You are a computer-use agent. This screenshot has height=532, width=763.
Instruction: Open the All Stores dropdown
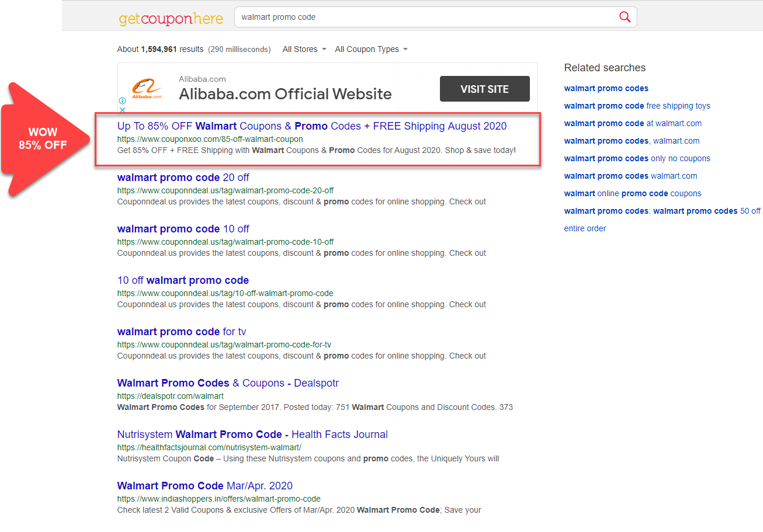[x=304, y=49]
